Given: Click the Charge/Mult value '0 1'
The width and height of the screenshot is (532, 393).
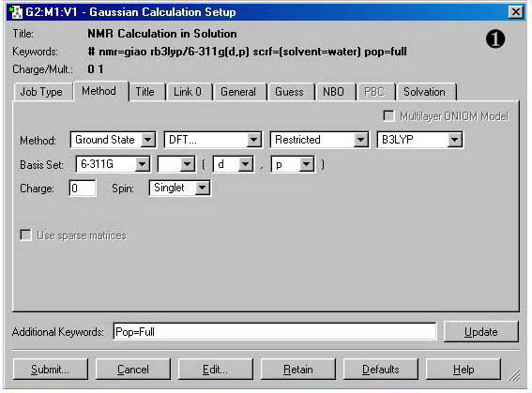Looking at the screenshot, I should [96, 69].
